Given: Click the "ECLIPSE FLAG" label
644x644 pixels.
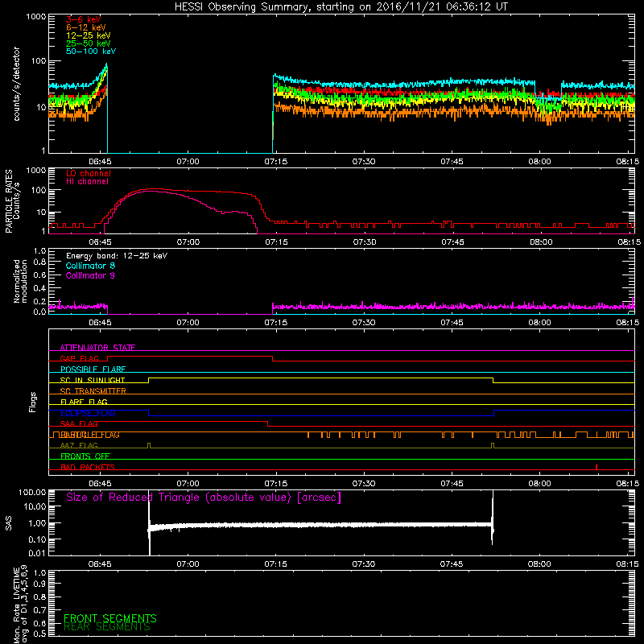Looking at the screenshot, I should tap(88, 413).
